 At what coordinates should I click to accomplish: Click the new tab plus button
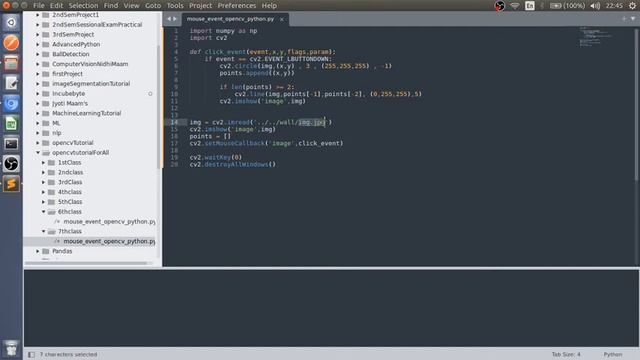coord(624,19)
